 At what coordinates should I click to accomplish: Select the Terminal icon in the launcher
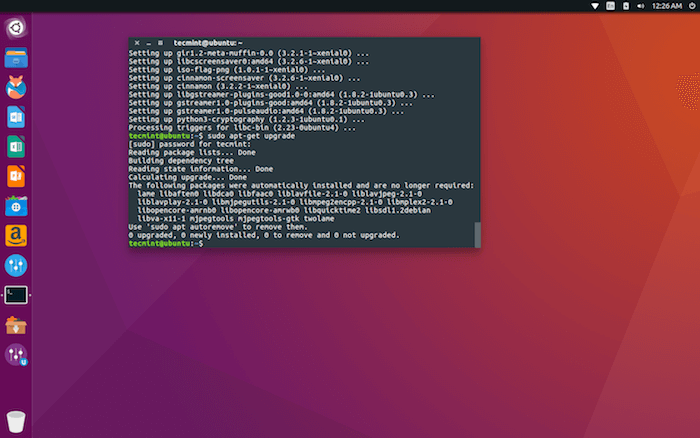click(16, 295)
